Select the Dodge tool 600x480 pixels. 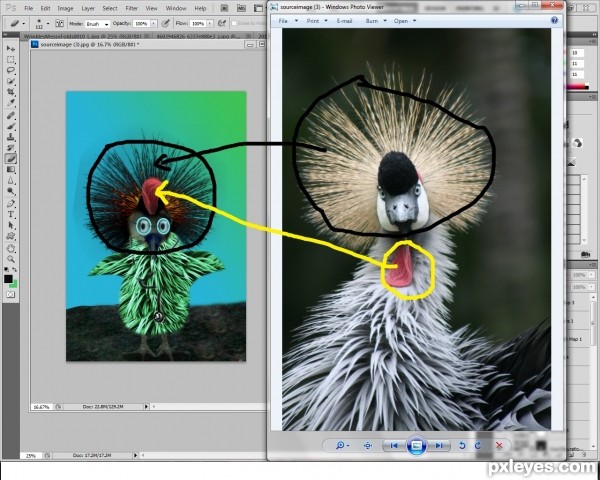tap(11, 191)
